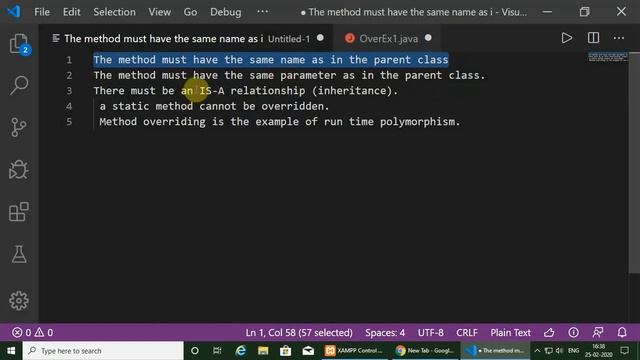Viewport: 640px width, 360px height.
Task: Open the Edit menu
Action: 71,12
